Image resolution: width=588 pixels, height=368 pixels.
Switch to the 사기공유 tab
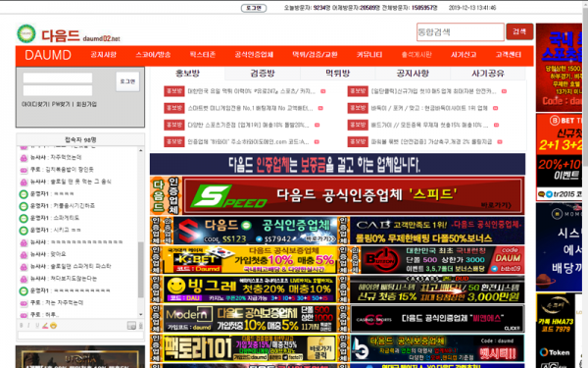point(488,74)
